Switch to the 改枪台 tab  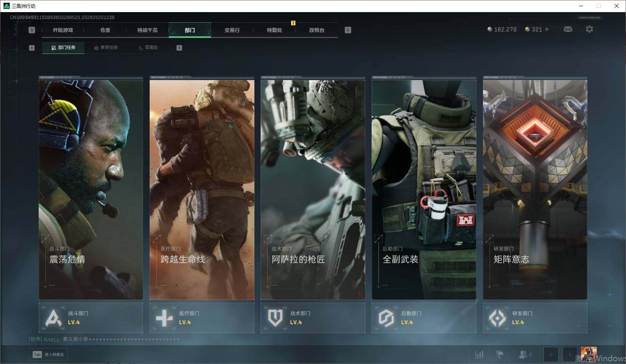point(317,30)
